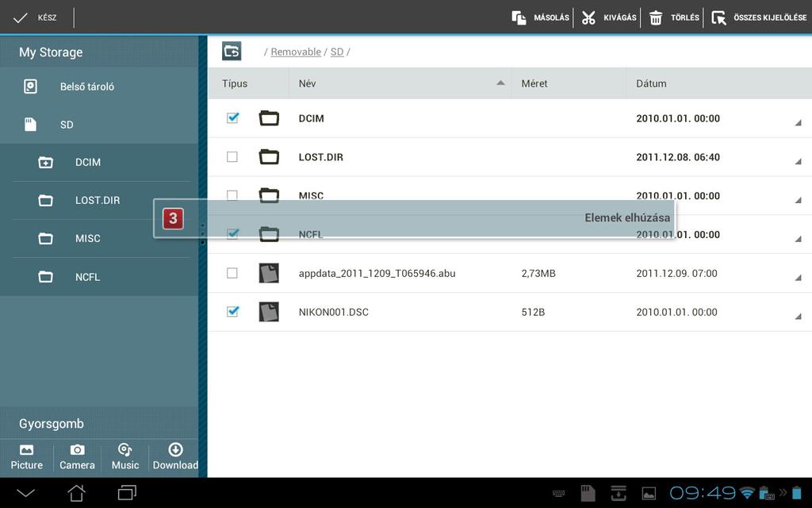The image size is (812, 508).
Task: Cut selected items with Kivágás
Action: 608,17
